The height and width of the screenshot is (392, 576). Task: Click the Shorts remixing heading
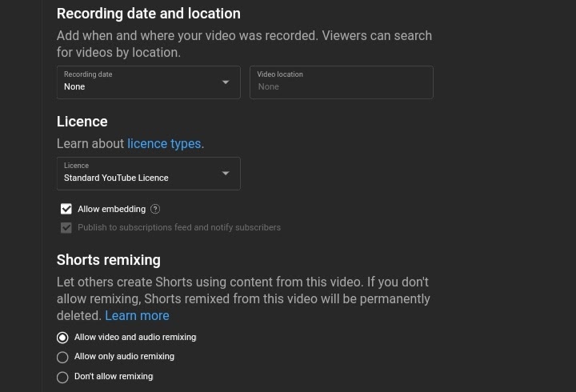coord(108,260)
